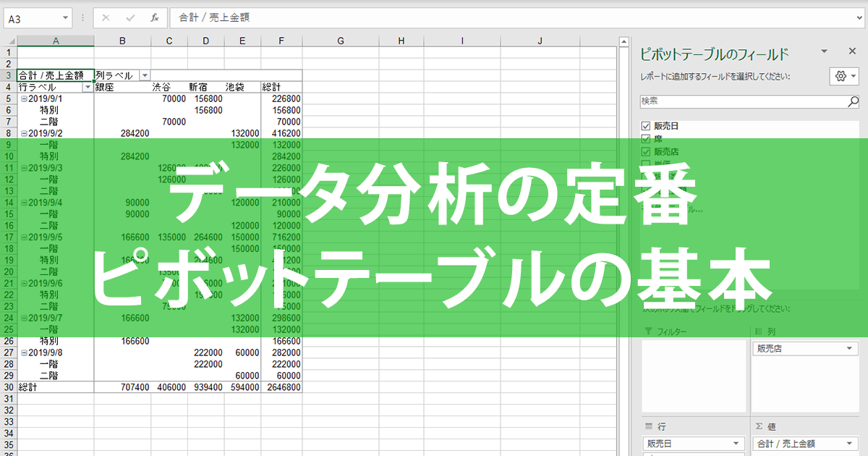
Task: Click the 284200 cell in 2019/9/2 row
Action: [x=122, y=133]
